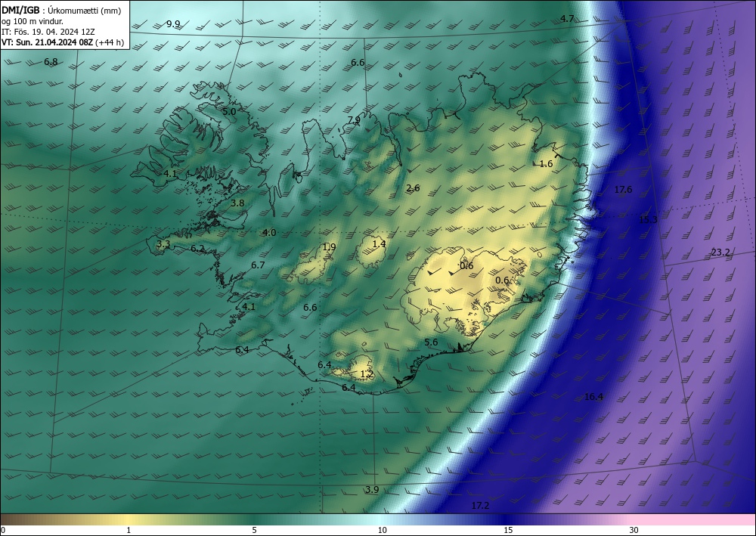Click the 23.2 value on the map
This screenshot has height=536, width=756.
click(720, 252)
